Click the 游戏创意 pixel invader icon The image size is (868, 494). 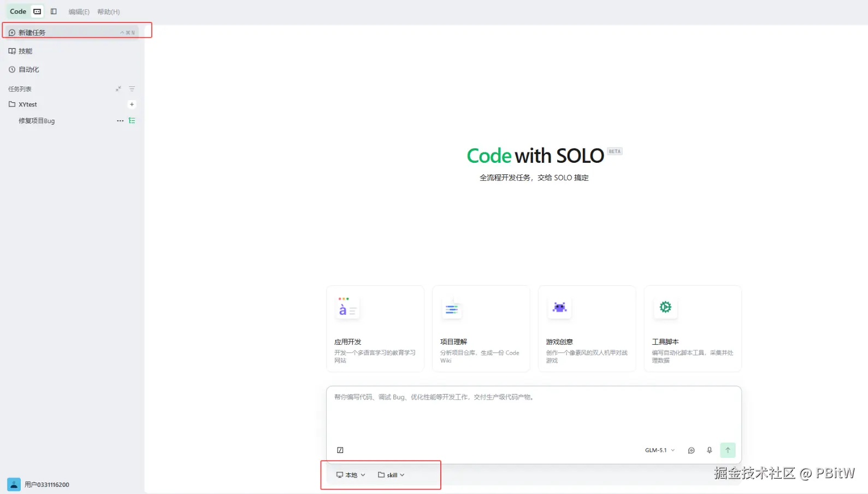[559, 308]
